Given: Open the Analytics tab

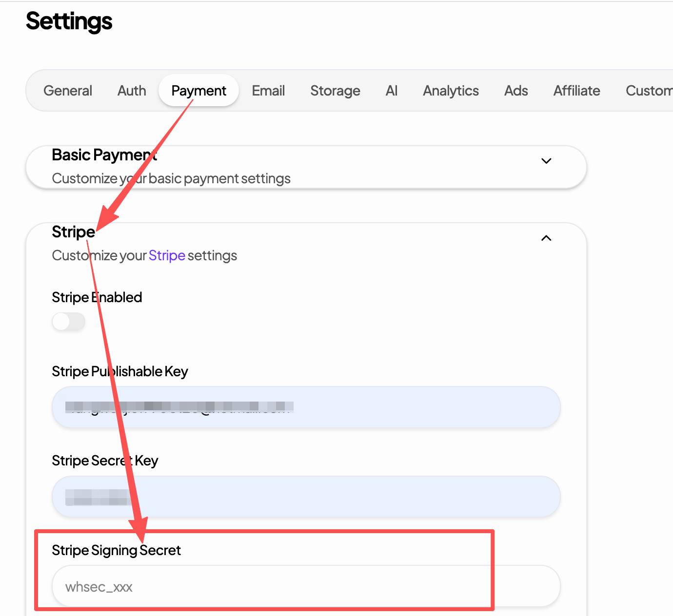Looking at the screenshot, I should pyautogui.click(x=451, y=91).
